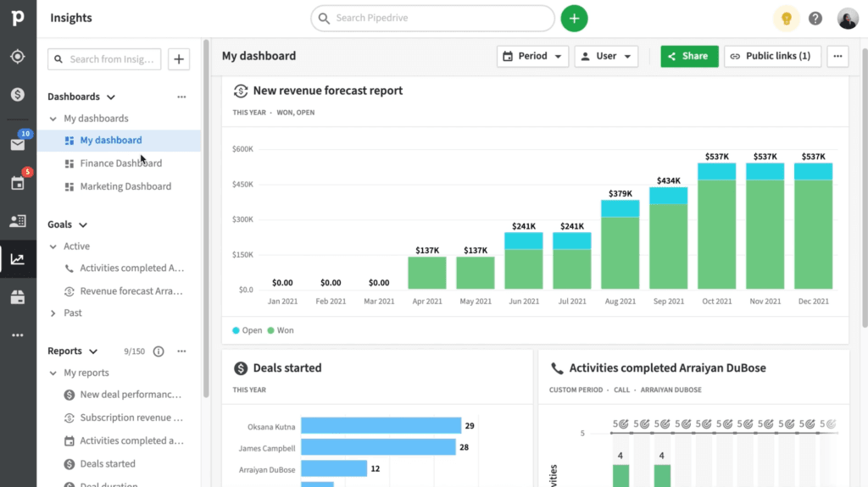Click the add new insight plus button
The width and height of the screenshot is (868, 487).
(x=179, y=59)
